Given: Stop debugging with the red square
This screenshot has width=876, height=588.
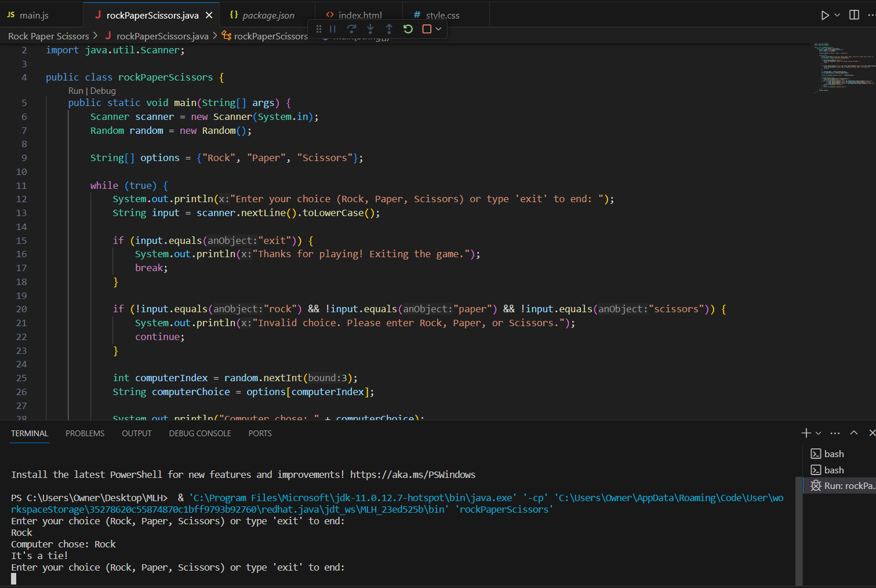Looking at the screenshot, I should (x=427, y=29).
